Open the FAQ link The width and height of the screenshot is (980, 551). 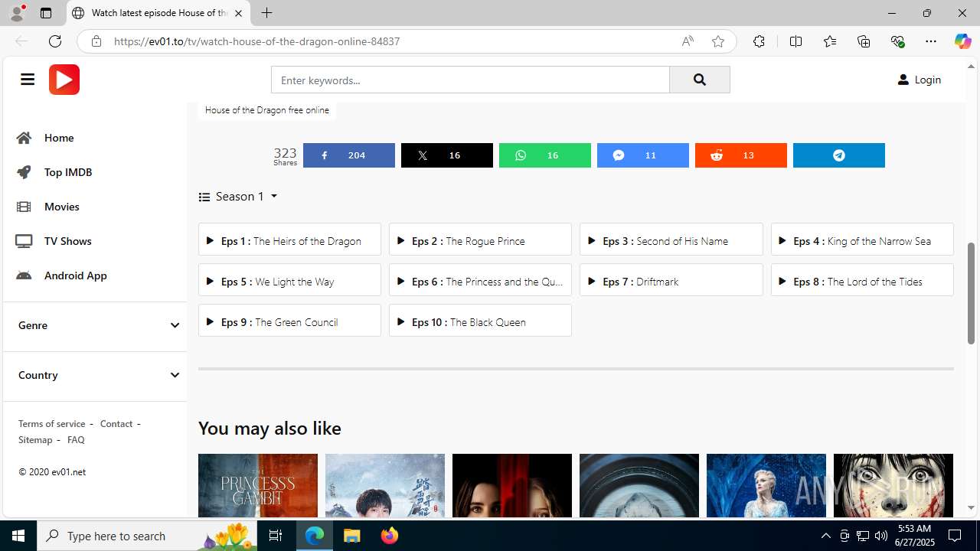[76, 439]
